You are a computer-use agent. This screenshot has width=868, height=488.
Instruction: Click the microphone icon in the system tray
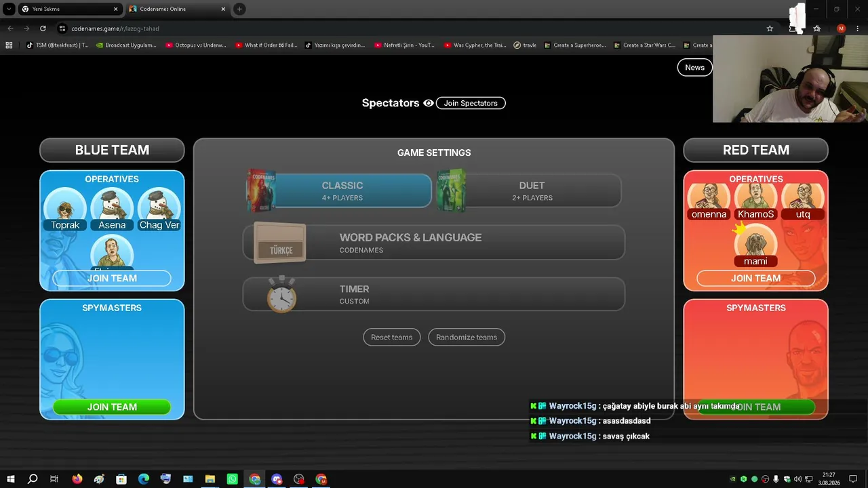(x=776, y=479)
